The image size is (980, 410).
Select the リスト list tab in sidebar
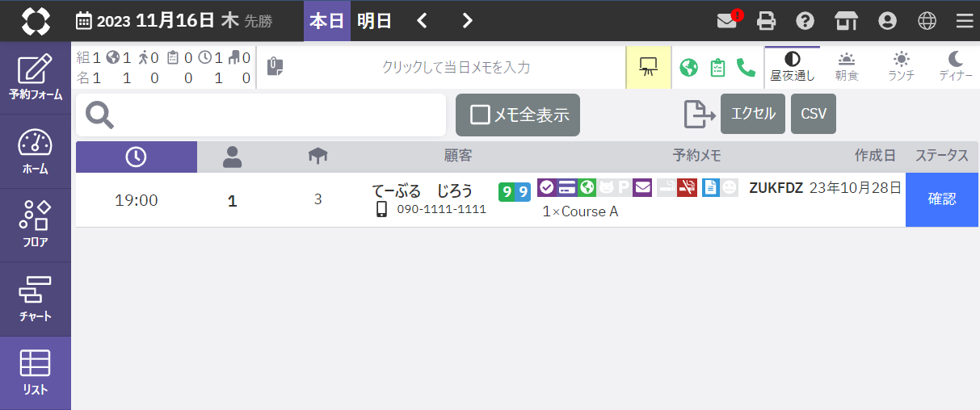[36, 372]
